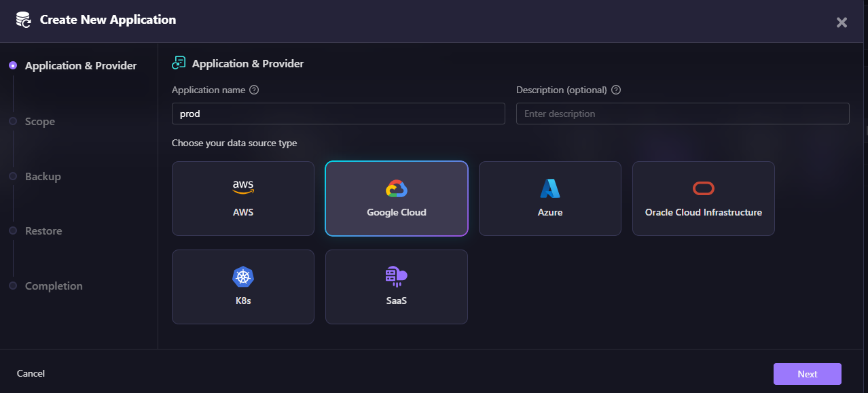Image resolution: width=868 pixels, height=393 pixels.
Task: Go to the Completion step
Action: pyautogui.click(x=54, y=286)
